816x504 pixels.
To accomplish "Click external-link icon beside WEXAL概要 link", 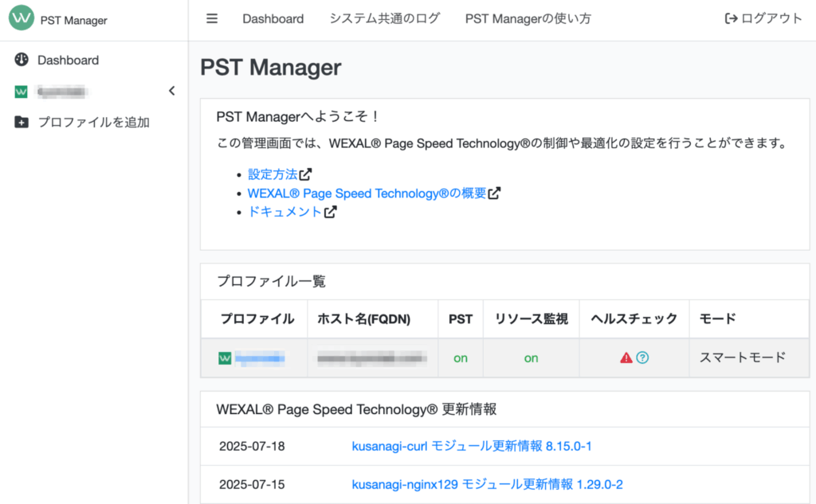I will [x=494, y=193].
